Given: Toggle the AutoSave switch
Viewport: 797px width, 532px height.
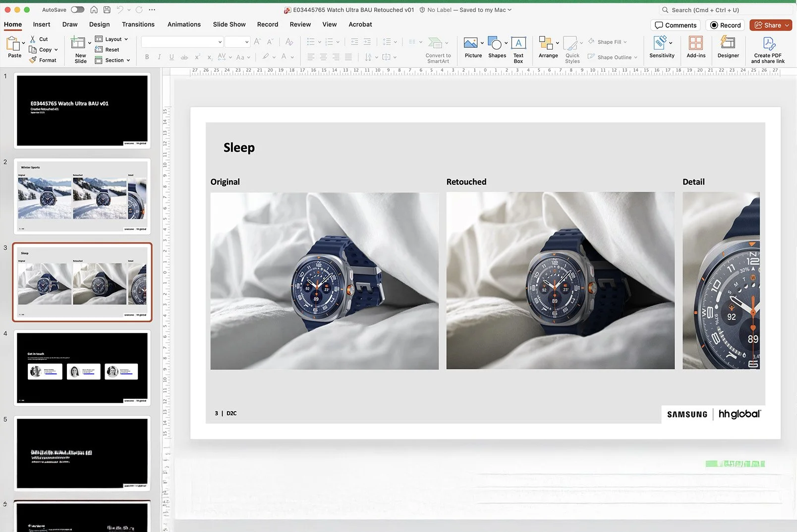Looking at the screenshot, I should click(77, 10).
